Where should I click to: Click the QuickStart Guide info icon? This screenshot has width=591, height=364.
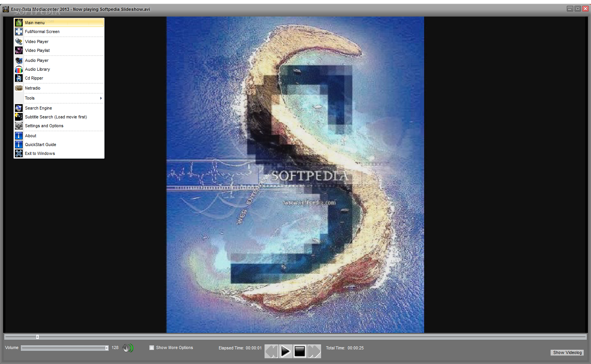(19, 145)
